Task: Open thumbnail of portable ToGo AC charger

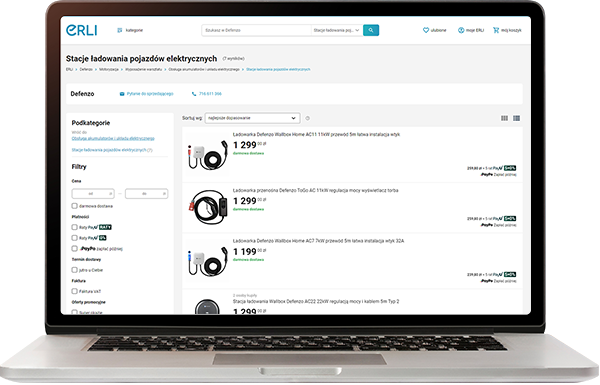Action: point(208,208)
